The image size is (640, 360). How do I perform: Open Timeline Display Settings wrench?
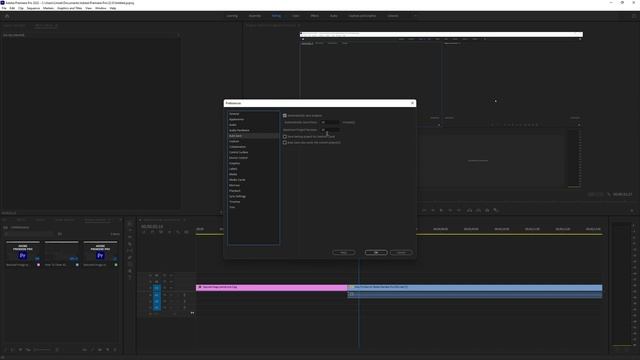click(178, 232)
